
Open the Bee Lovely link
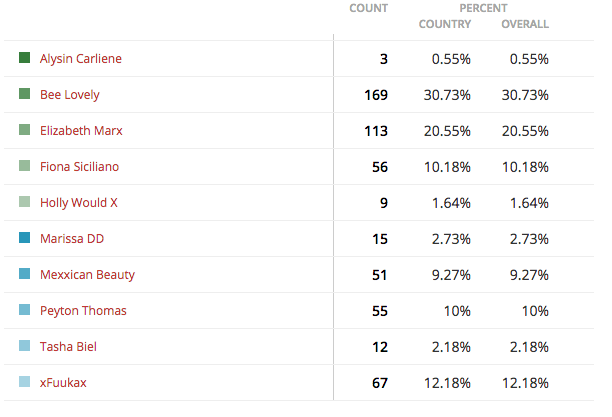[70, 95]
